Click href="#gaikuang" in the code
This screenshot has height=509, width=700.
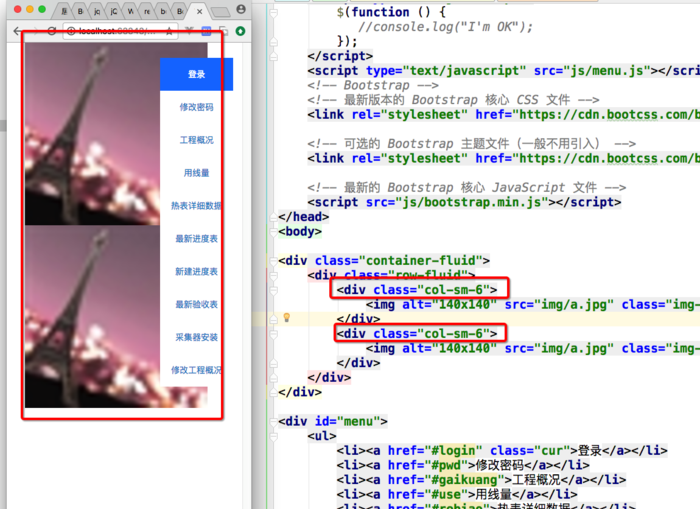coord(446,480)
